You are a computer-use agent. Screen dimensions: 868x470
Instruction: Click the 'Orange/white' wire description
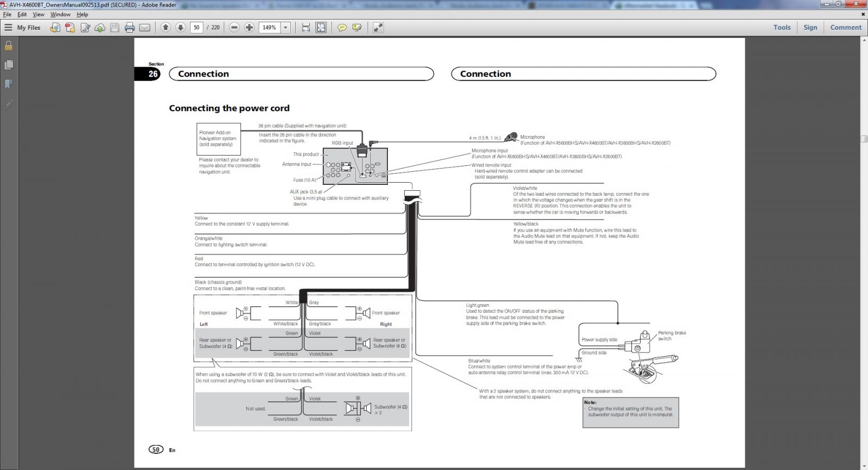231,242
